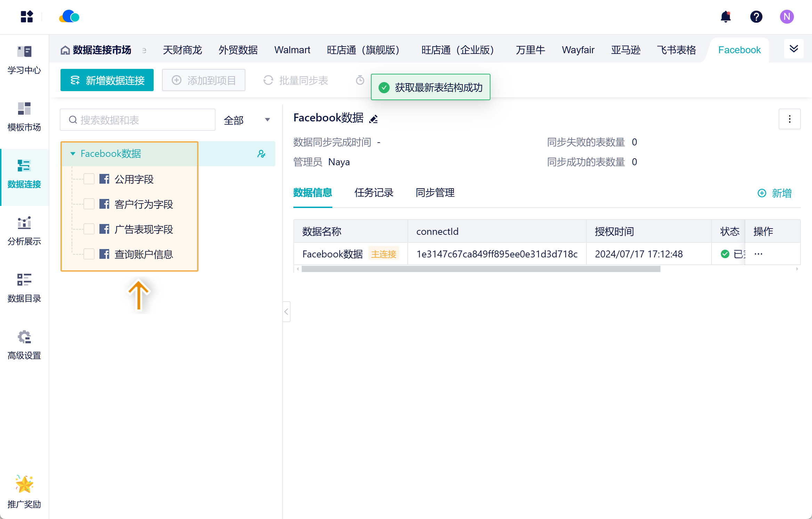Open 高级设置 in the sidebar
Screen dimensions: 812x519
coord(24,345)
